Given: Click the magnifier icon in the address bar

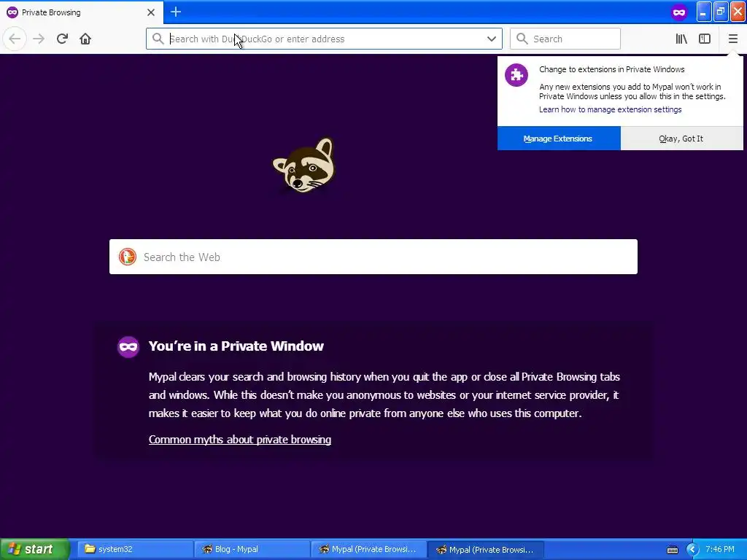Looking at the screenshot, I should click(x=158, y=39).
